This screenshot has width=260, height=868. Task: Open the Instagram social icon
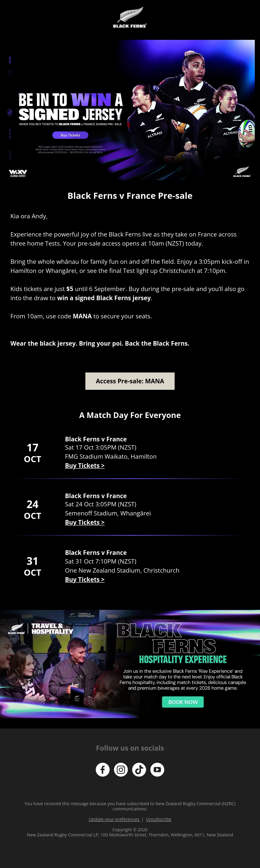pyautogui.click(x=121, y=770)
